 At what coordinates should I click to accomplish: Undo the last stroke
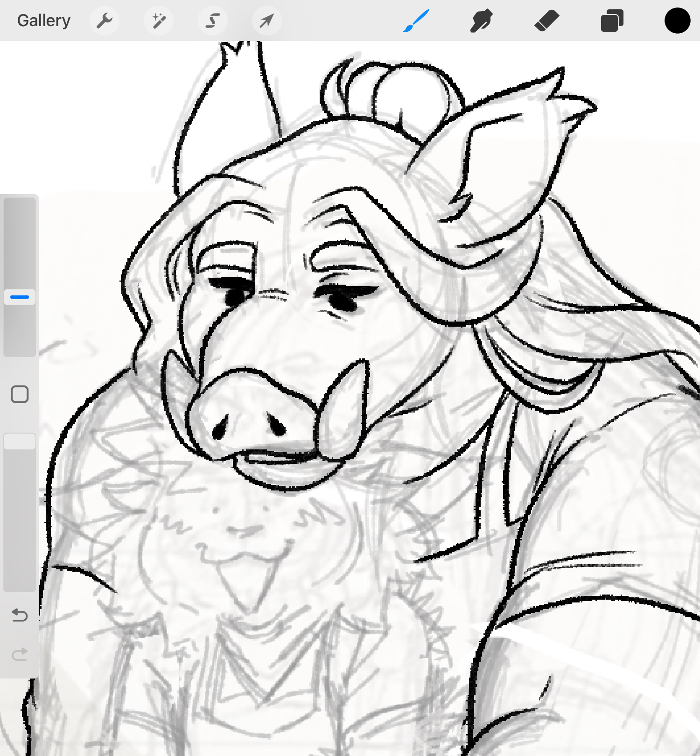(x=20, y=615)
